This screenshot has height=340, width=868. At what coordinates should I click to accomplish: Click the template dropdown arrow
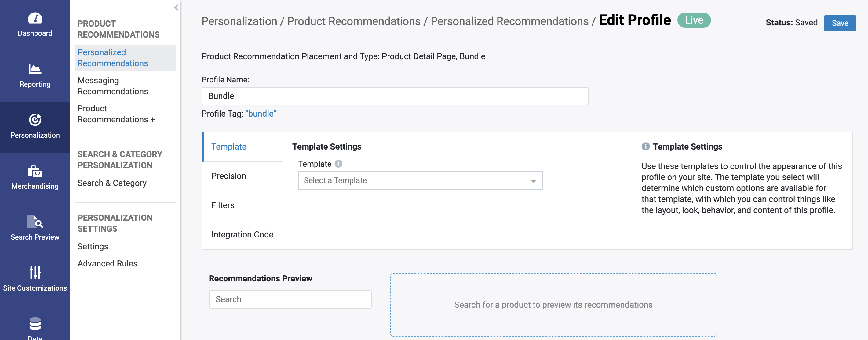point(533,181)
